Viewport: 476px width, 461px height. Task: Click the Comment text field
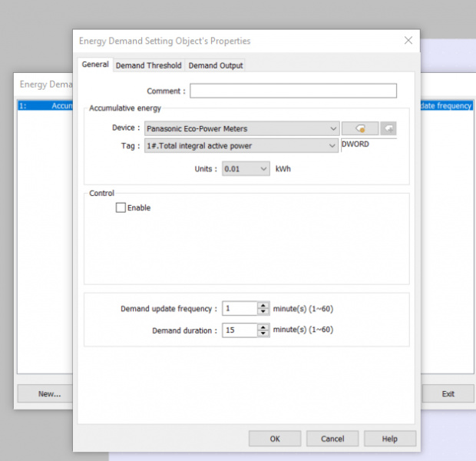[293, 91]
